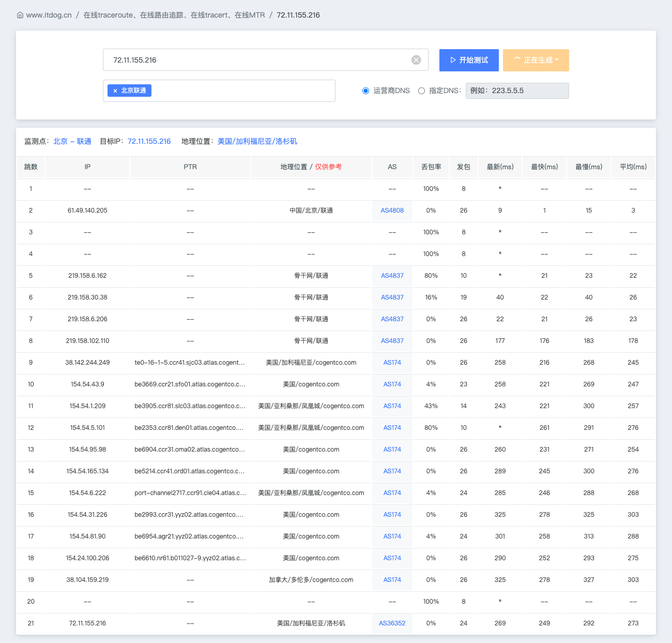
Task: Click the play icon in 开始测试 button
Action: (x=453, y=60)
